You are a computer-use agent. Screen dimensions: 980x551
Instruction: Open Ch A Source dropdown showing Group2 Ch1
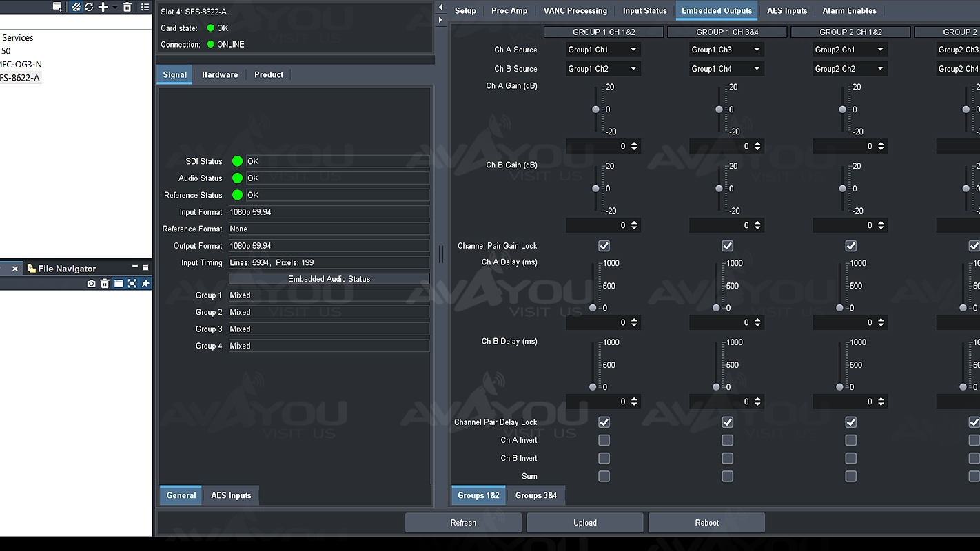point(850,50)
